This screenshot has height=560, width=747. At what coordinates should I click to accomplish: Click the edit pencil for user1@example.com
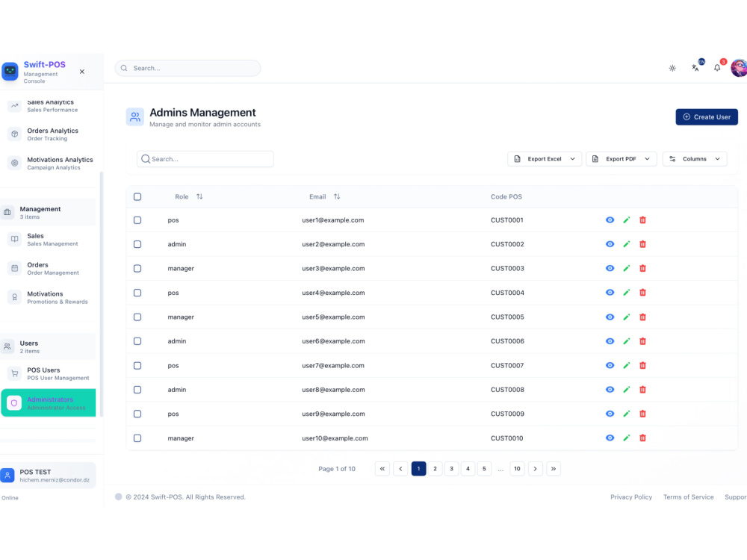(627, 220)
